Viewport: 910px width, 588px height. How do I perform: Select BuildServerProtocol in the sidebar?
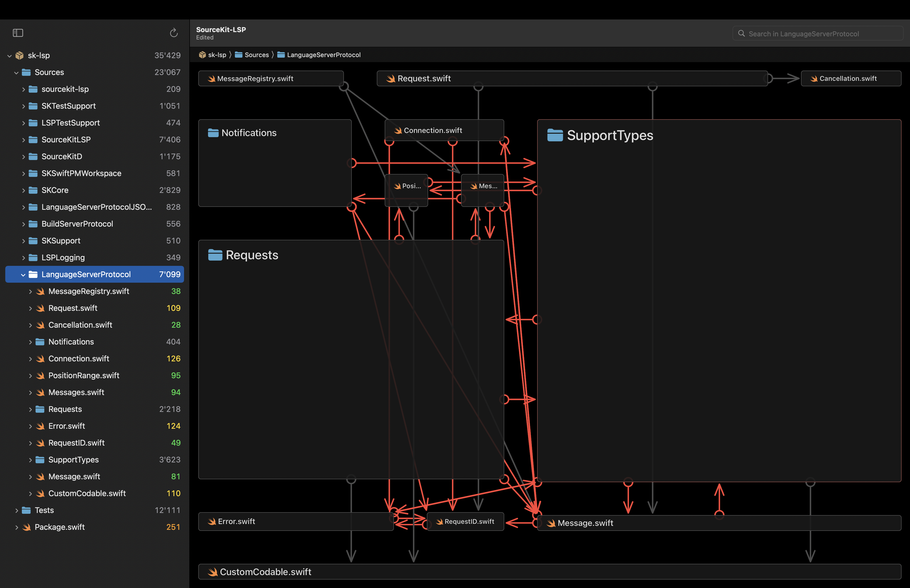(95, 224)
